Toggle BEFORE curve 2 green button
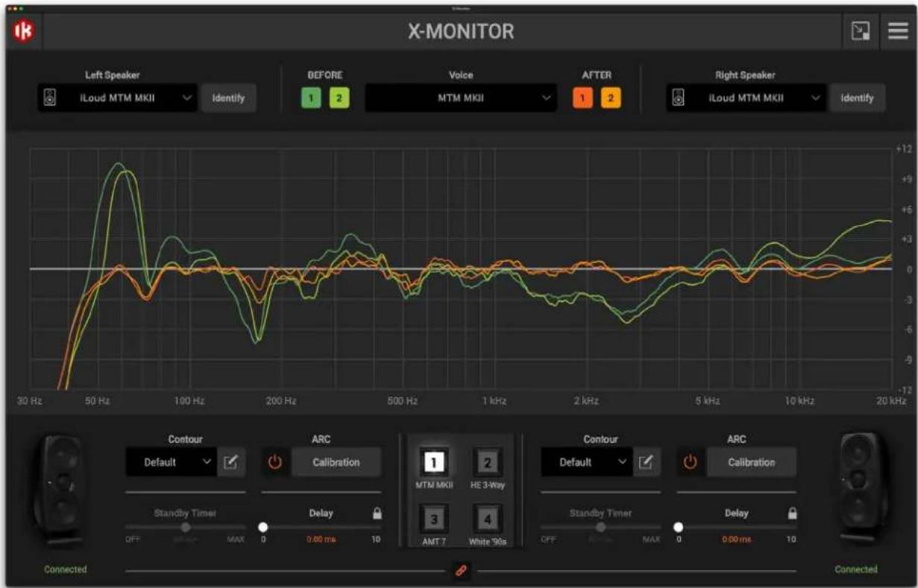The image size is (918, 588). tap(339, 98)
